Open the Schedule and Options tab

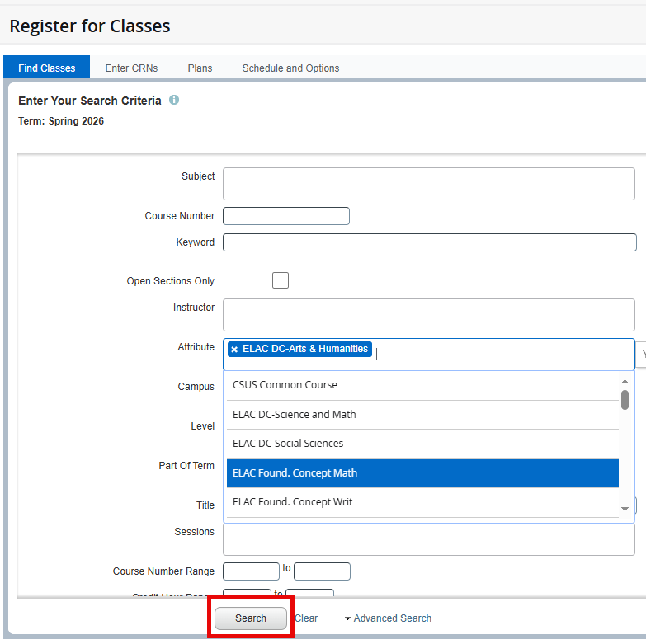coord(290,68)
